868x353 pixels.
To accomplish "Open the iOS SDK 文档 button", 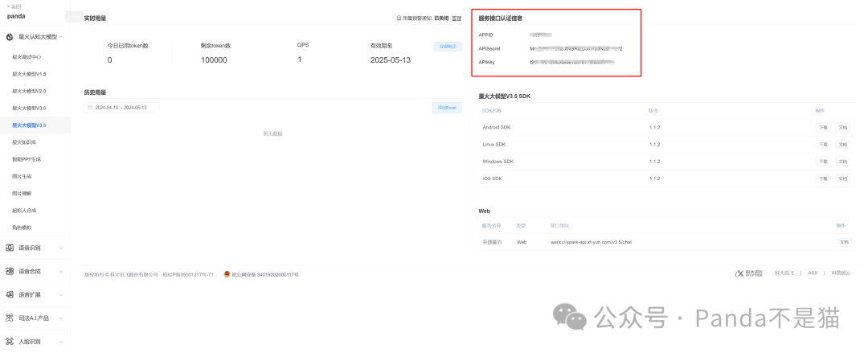I will pos(842,179).
